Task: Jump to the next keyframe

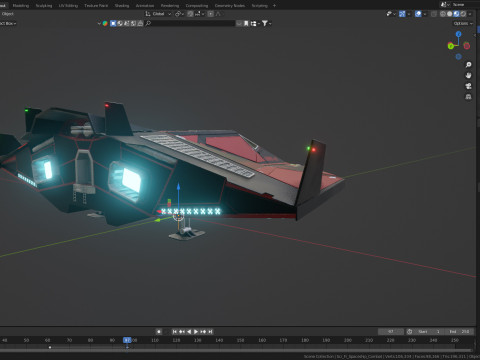Action: point(203,332)
